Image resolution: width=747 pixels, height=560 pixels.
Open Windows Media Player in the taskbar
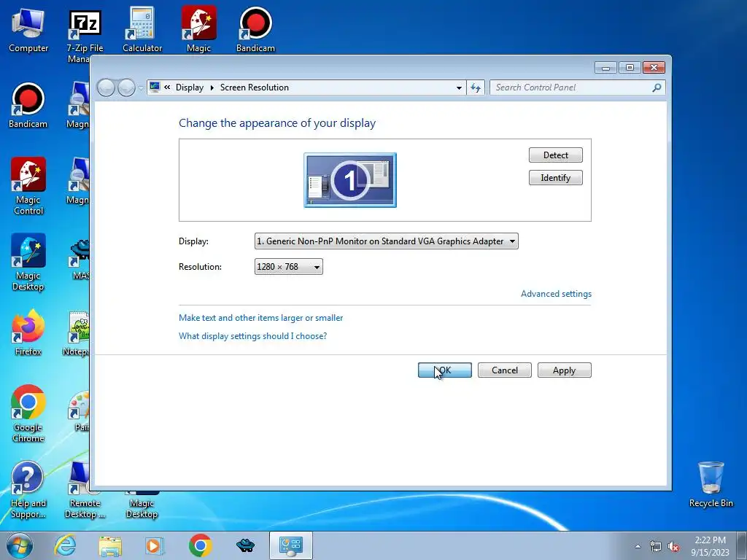pyautogui.click(x=155, y=545)
